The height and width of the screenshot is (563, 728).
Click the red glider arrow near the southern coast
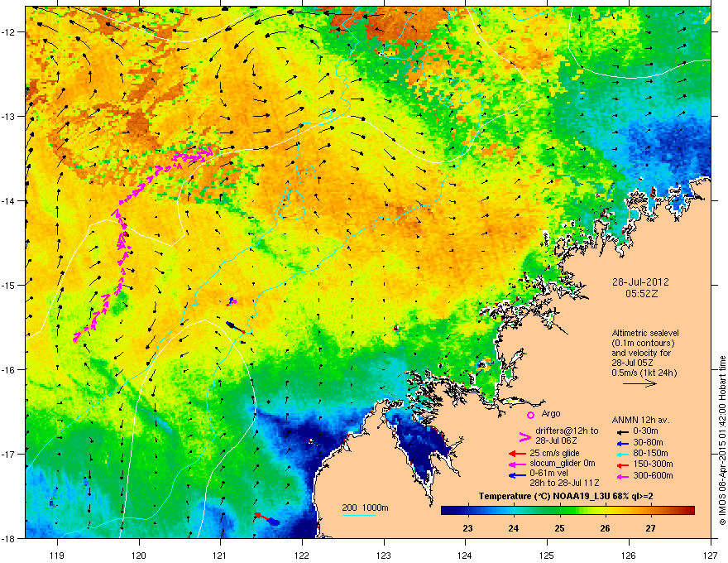tap(261, 517)
